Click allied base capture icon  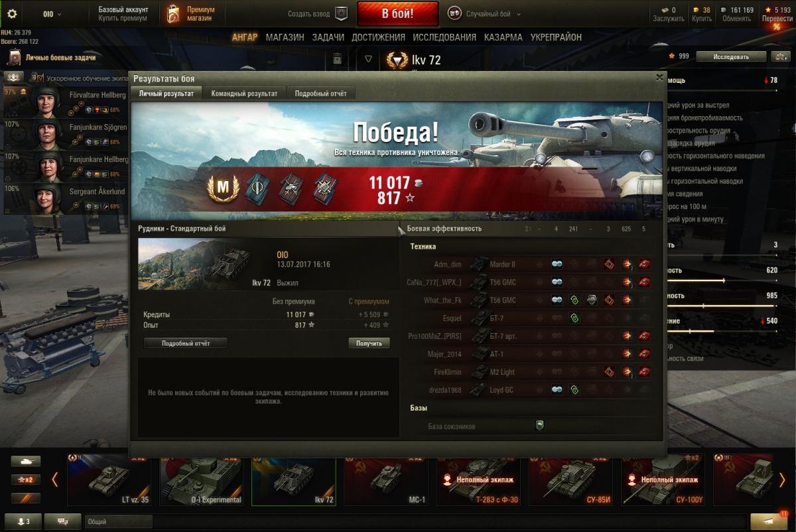coord(539,426)
